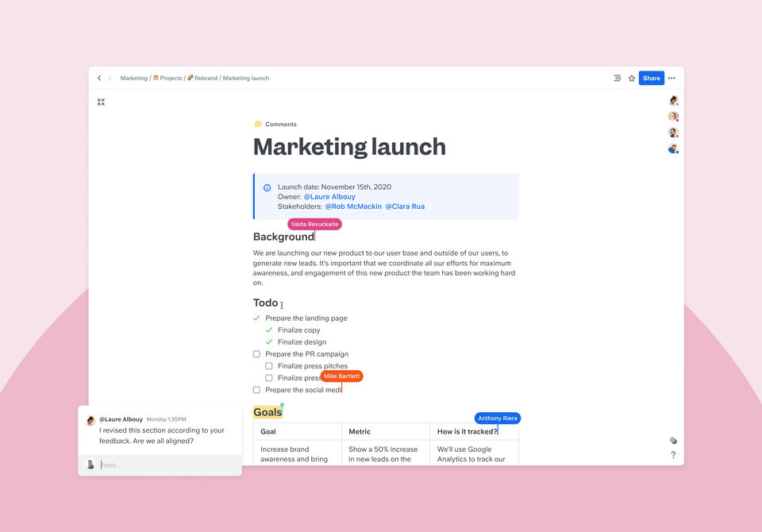Click the We'll use Google Analytics cell

(x=474, y=453)
